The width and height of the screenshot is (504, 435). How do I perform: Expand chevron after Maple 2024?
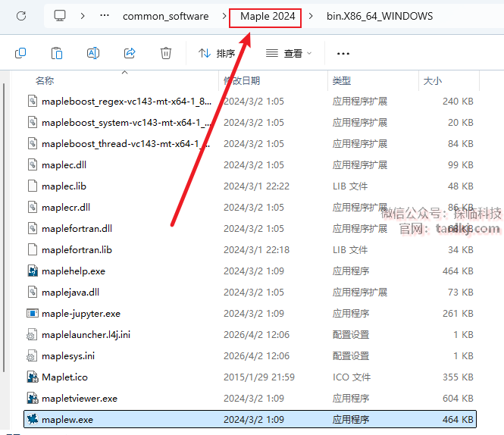coord(311,16)
